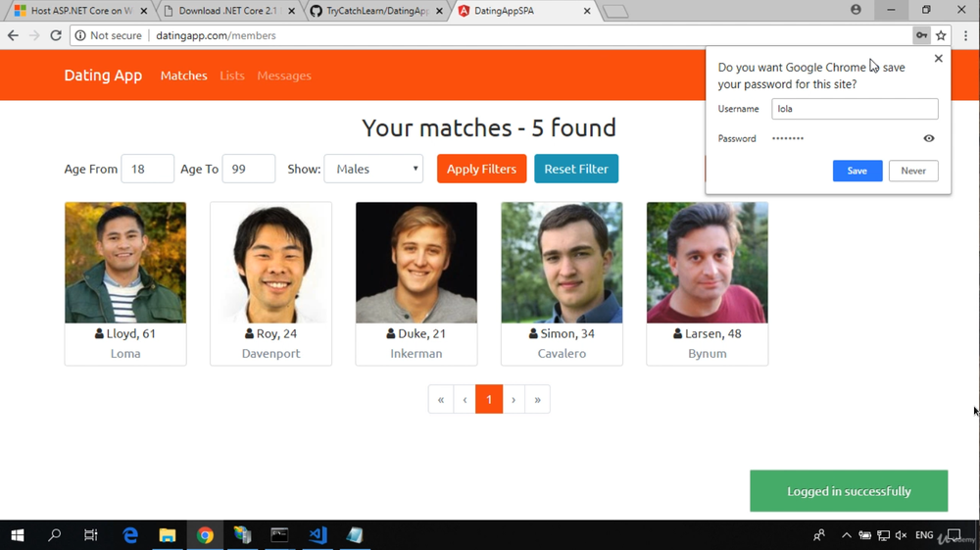This screenshot has height=550, width=980.
Task: Open the Messages nav link
Action: [284, 75]
